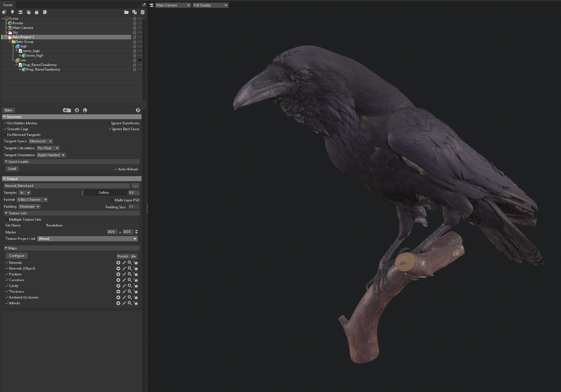Viewport: 561px width, 392px height.
Task: Enable Fix Mirrored Tangents checkbox
Action: click(x=5, y=135)
